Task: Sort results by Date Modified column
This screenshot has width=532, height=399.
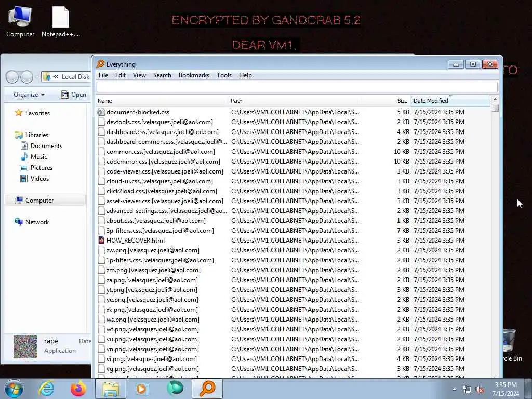Action: [x=450, y=101]
